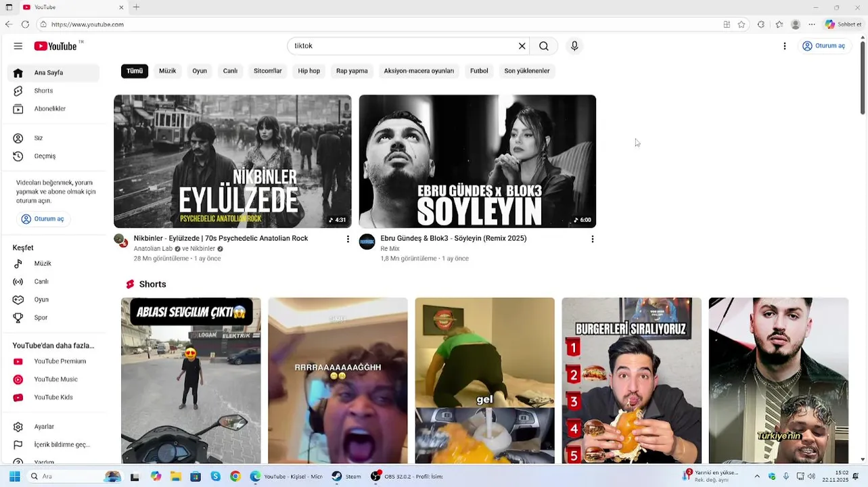Screen dimensions: 868x487
Task: Select the Sitcom'lar filter chip
Action: 268,71
